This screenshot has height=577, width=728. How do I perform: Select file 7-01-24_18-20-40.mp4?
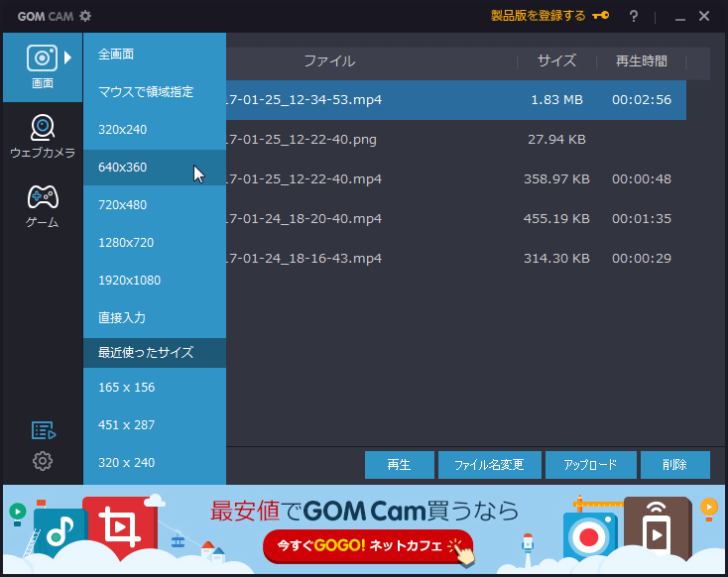coord(304,218)
